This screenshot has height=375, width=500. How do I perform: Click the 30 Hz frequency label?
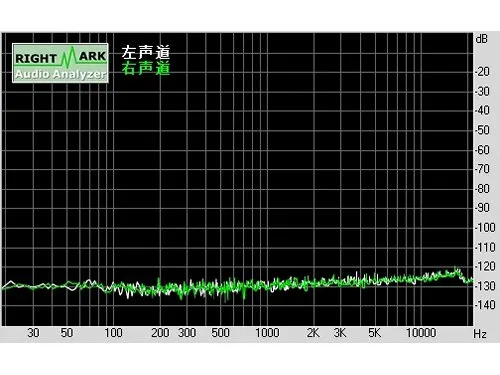coord(33,333)
